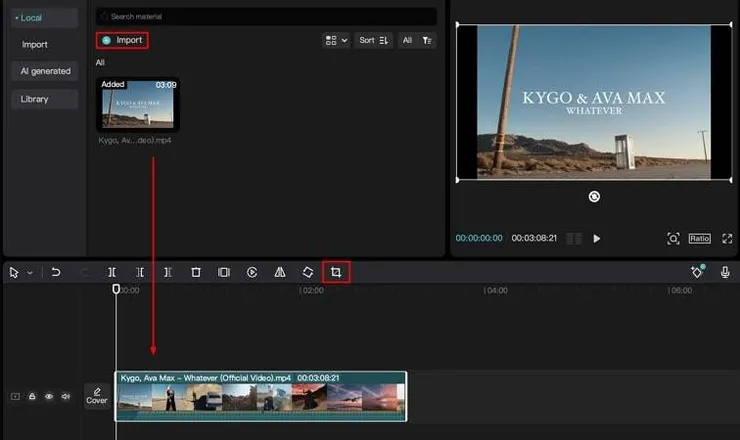Switch to the Library tab
Viewport: 740px width, 440px height.
tap(35, 99)
